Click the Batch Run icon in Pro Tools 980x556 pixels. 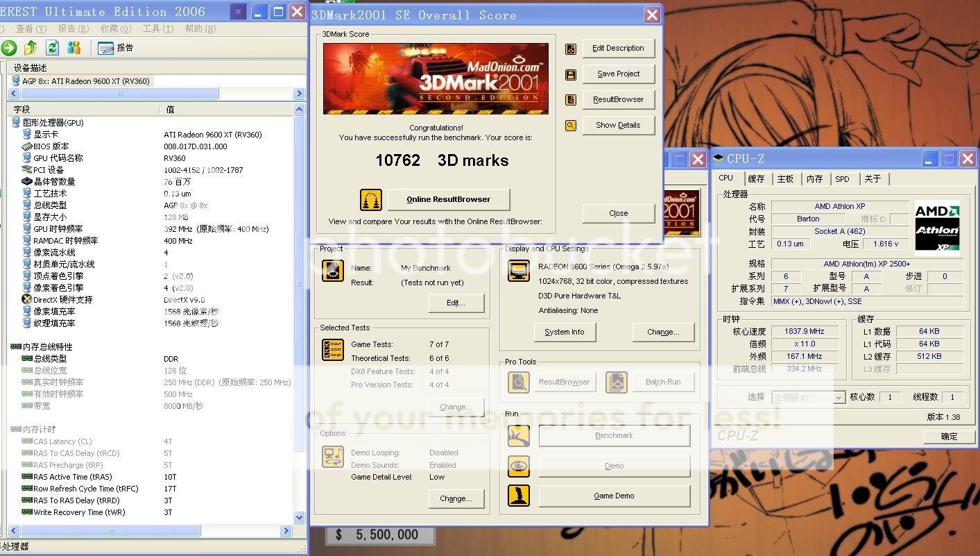point(617,382)
